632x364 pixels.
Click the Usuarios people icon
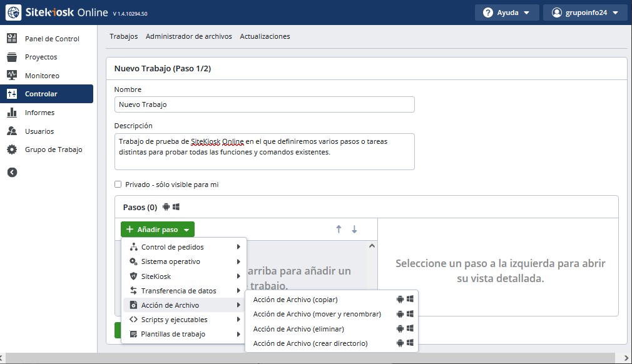(x=12, y=131)
